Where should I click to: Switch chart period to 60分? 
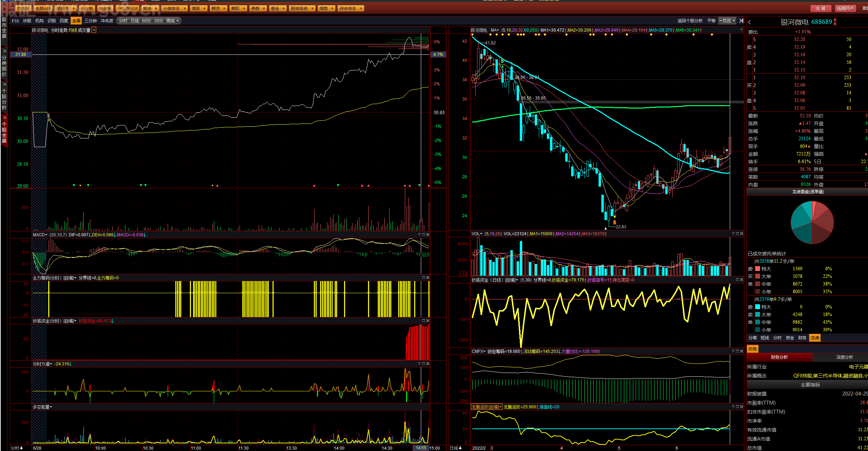pos(147,21)
